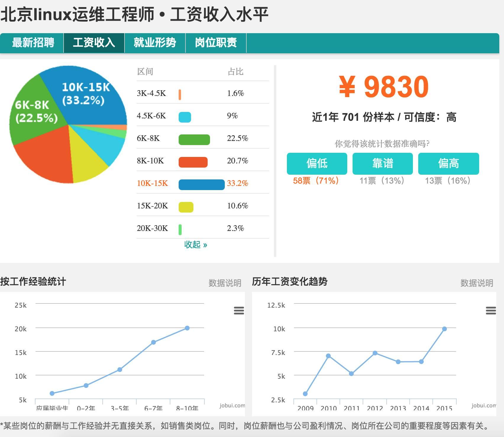Click the 20K-30K range label

[x=152, y=228]
